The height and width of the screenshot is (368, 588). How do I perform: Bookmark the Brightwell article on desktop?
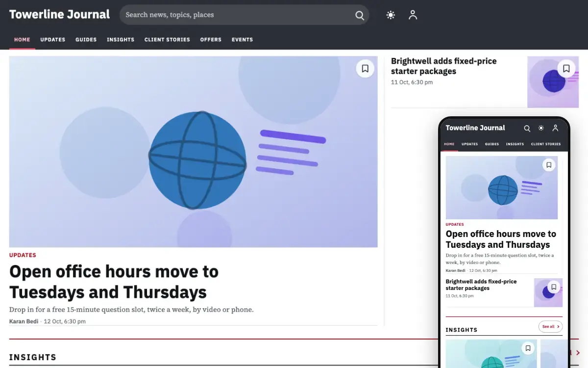click(x=566, y=69)
